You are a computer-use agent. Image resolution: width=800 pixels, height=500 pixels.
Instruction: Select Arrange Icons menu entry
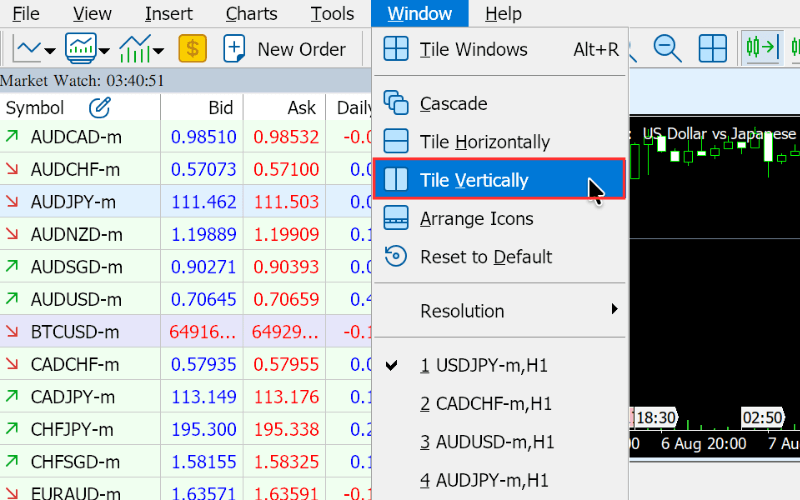500,218
